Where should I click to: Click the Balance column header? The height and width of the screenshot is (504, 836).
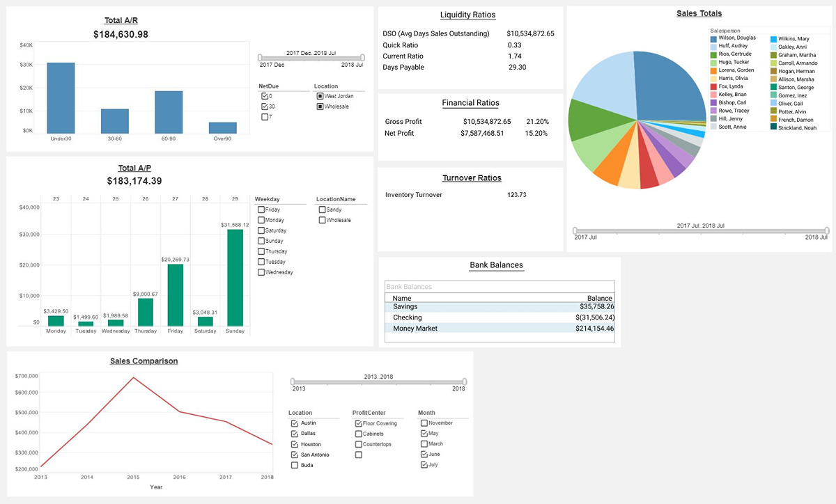coord(599,298)
